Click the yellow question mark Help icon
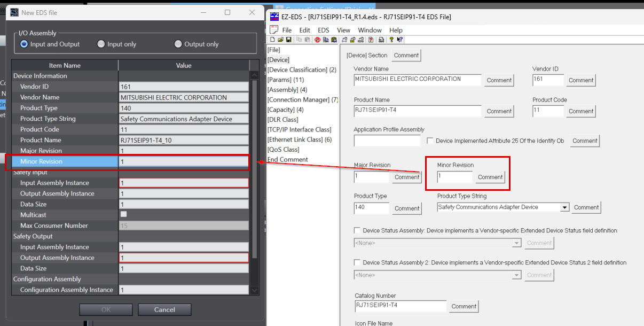Image resolution: width=644 pixels, height=326 pixels. tap(391, 40)
